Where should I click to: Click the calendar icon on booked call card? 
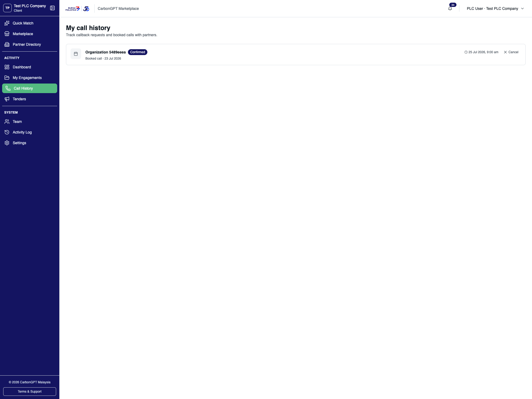coord(76,54)
